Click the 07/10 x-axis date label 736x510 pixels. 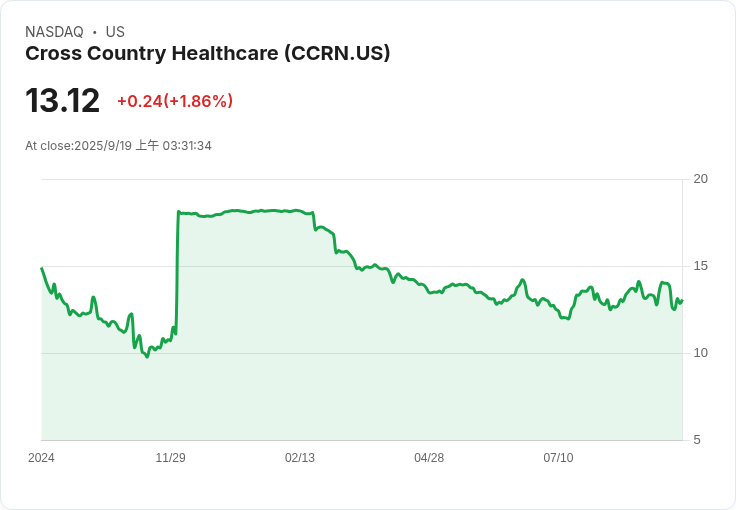(558, 457)
